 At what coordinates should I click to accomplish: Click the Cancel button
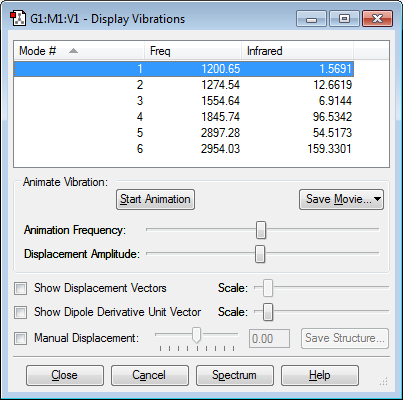[x=150, y=375]
